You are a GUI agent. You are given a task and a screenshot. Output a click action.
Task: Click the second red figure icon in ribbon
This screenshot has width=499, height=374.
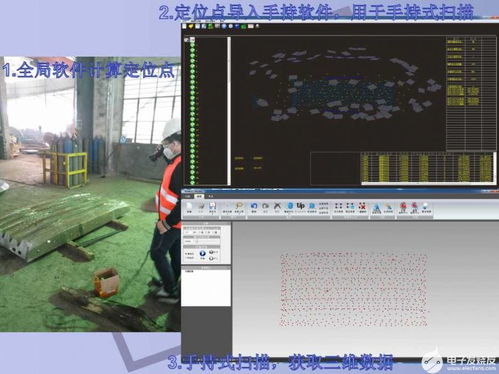tap(414, 206)
